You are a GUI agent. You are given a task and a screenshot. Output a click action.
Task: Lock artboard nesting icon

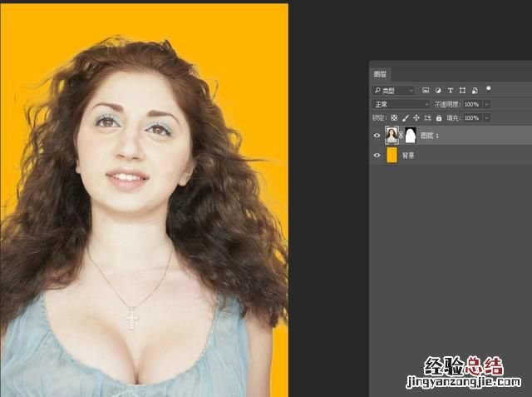[427, 118]
